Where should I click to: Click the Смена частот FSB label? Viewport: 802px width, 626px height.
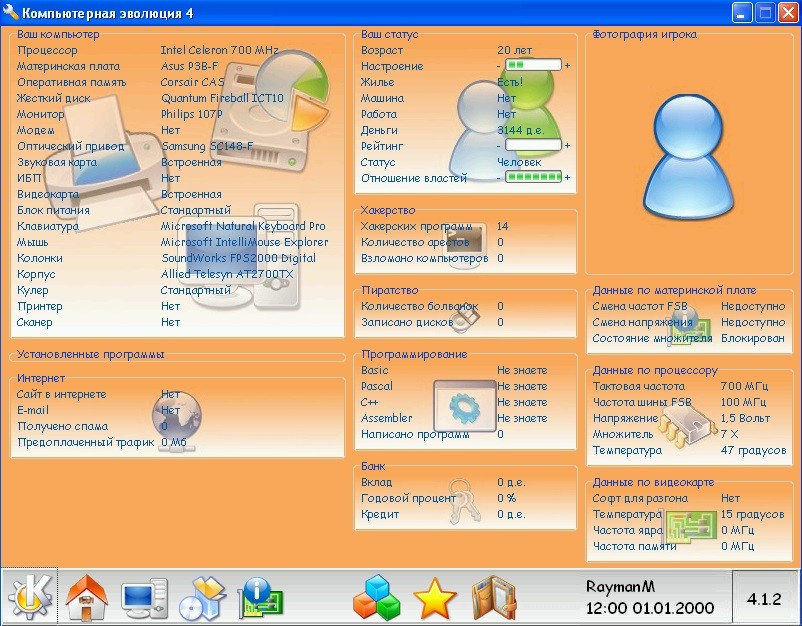click(x=640, y=306)
